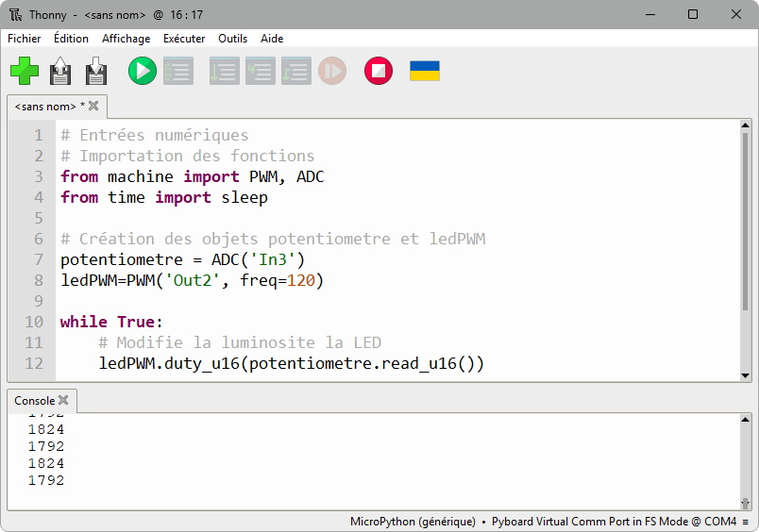Minimize the Thonny window
The width and height of the screenshot is (759, 532).
pos(650,14)
